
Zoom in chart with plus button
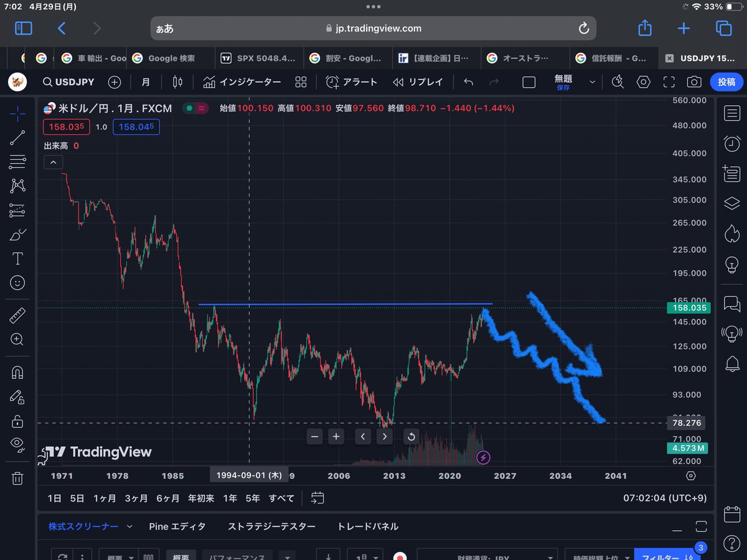tap(336, 437)
